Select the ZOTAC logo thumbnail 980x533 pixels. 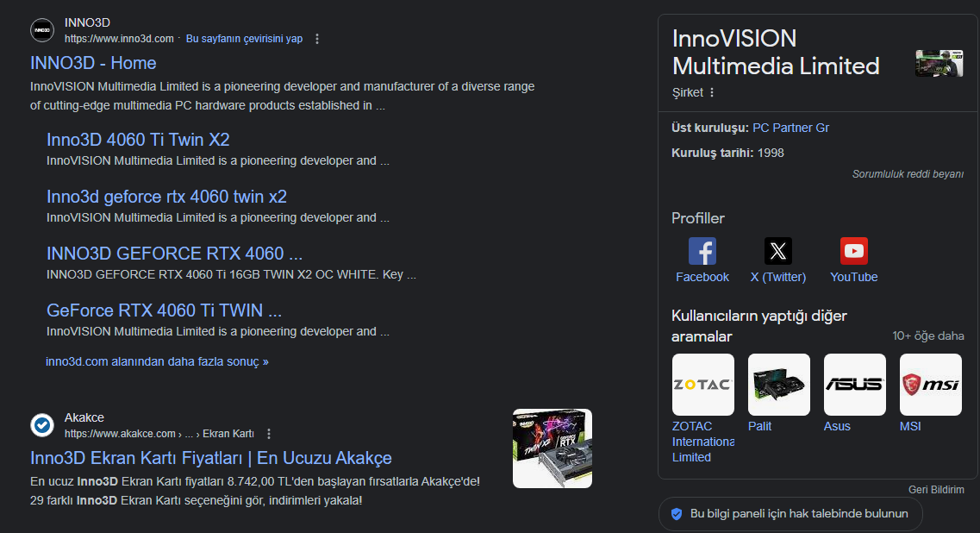click(x=703, y=385)
